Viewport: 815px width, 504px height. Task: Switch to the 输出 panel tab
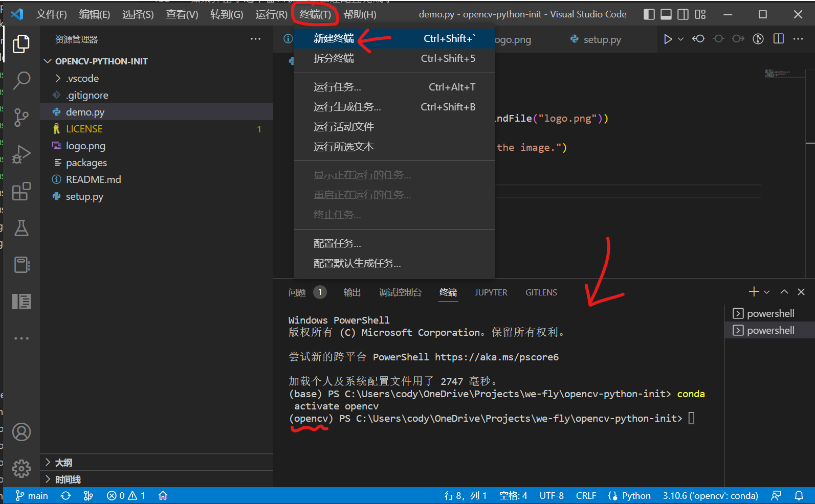(352, 292)
